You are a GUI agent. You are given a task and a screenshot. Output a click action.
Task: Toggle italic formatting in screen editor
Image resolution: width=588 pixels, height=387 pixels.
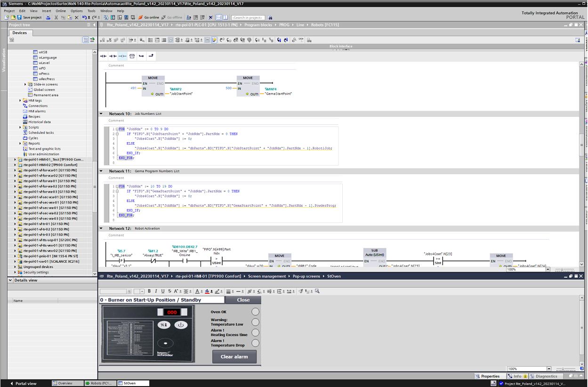point(156,291)
